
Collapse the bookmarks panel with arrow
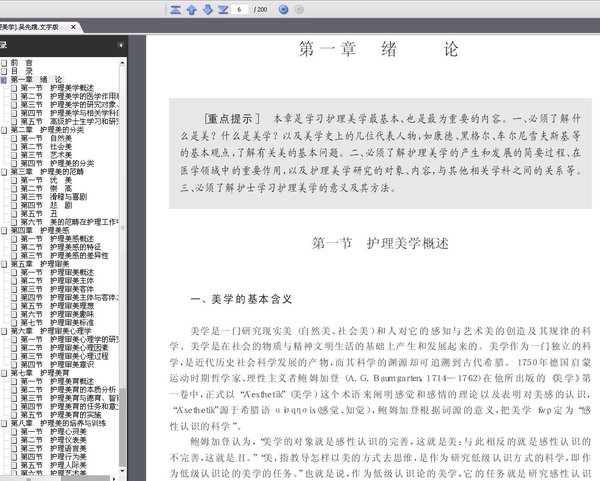click(121, 45)
